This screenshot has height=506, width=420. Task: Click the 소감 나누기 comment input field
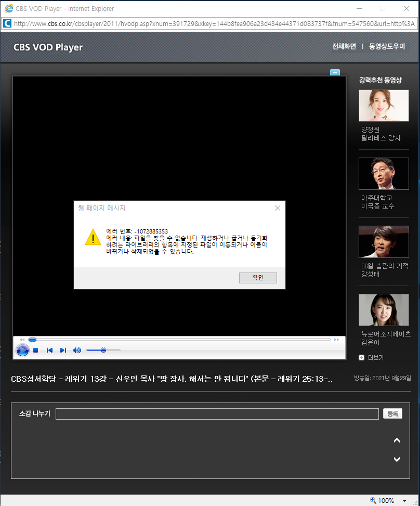tap(217, 414)
